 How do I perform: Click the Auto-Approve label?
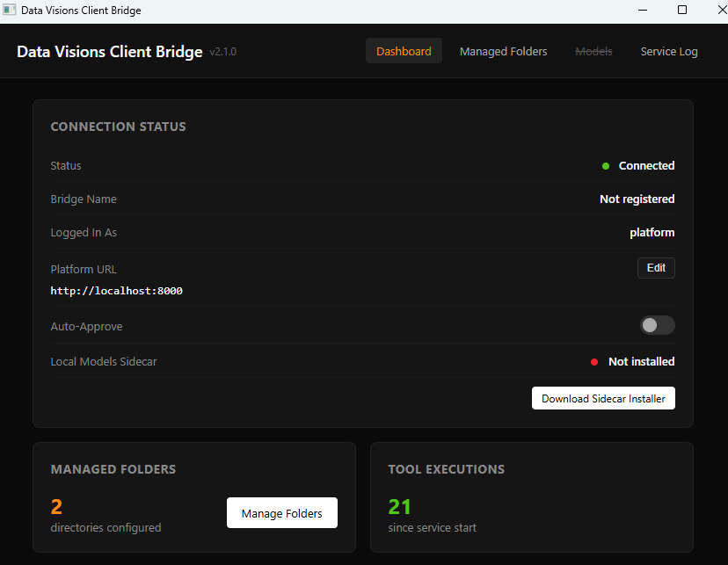click(x=86, y=327)
